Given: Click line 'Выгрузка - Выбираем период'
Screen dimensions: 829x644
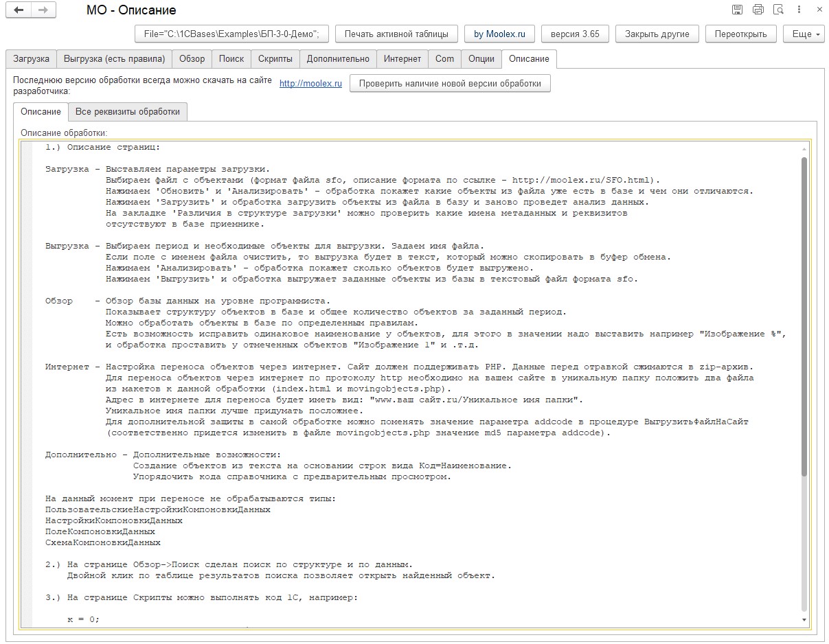Looking at the screenshot, I should (x=265, y=246).
